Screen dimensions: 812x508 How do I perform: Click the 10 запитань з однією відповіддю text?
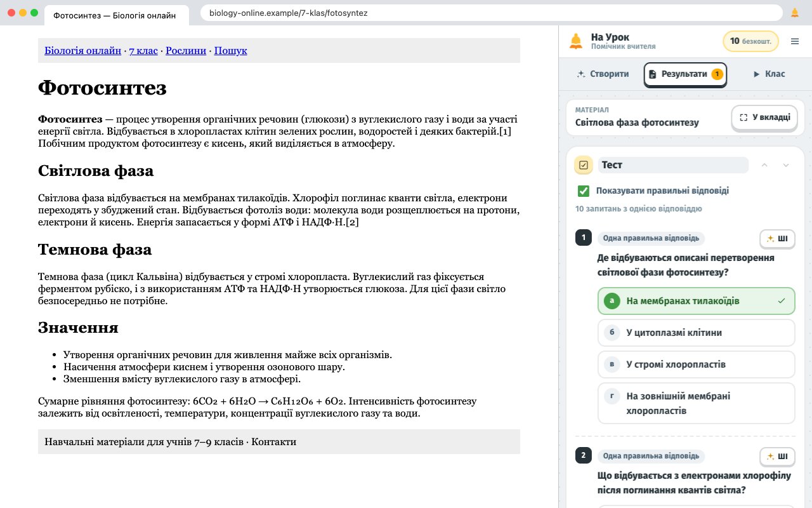point(638,209)
